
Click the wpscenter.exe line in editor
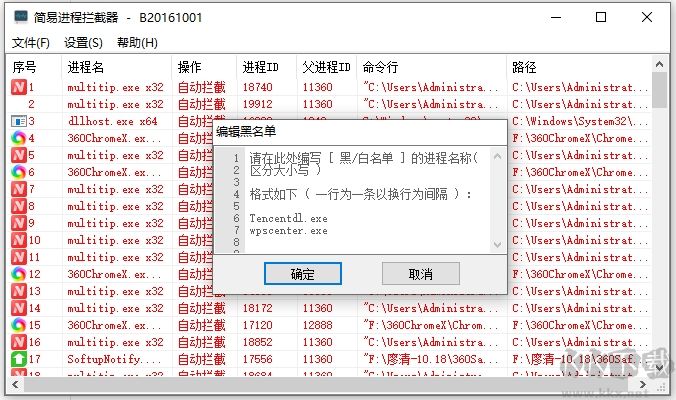point(288,231)
